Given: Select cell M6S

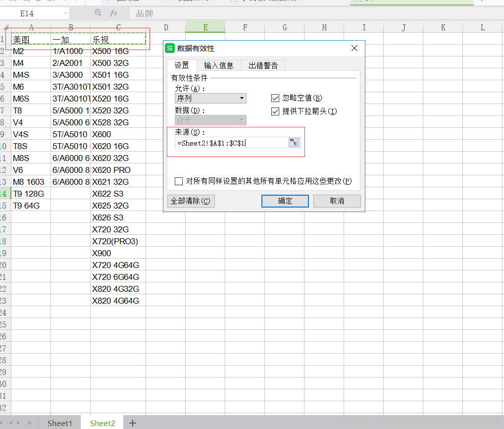Looking at the screenshot, I should click(31, 99).
